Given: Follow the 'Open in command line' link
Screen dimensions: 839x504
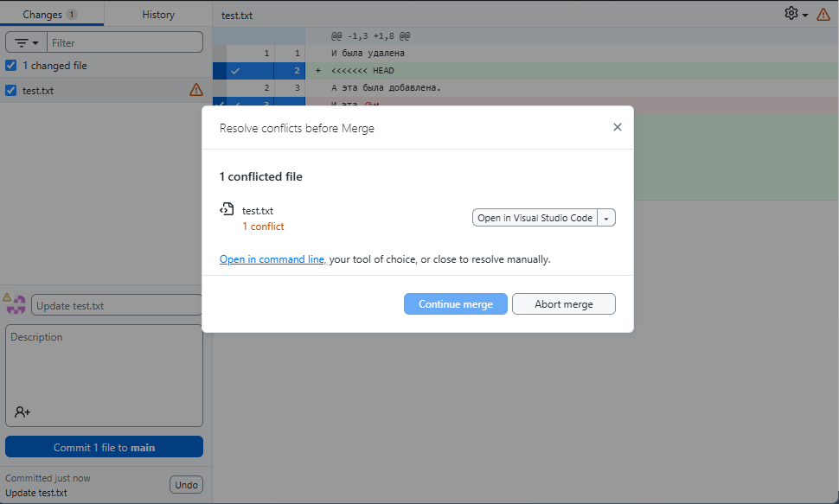Looking at the screenshot, I should pos(272,259).
